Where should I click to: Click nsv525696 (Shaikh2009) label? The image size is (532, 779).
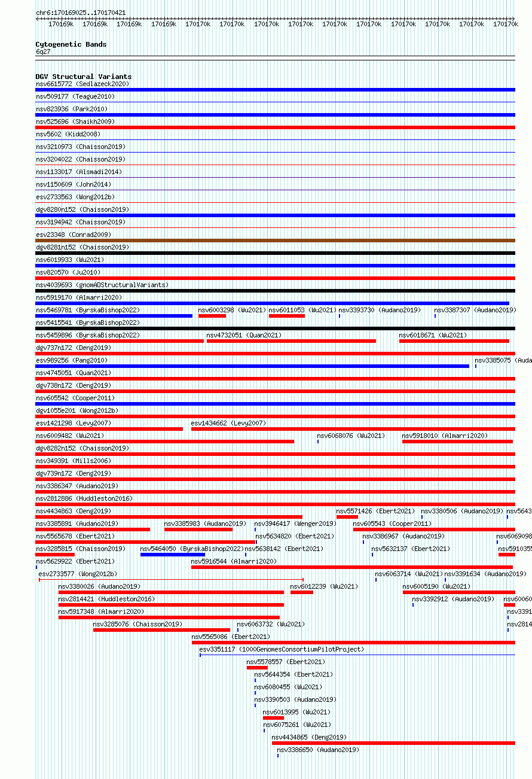(x=75, y=121)
